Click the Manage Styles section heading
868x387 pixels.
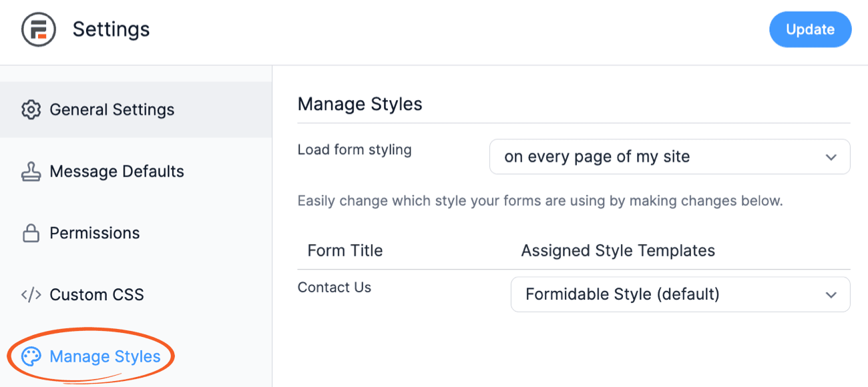[x=360, y=104]
